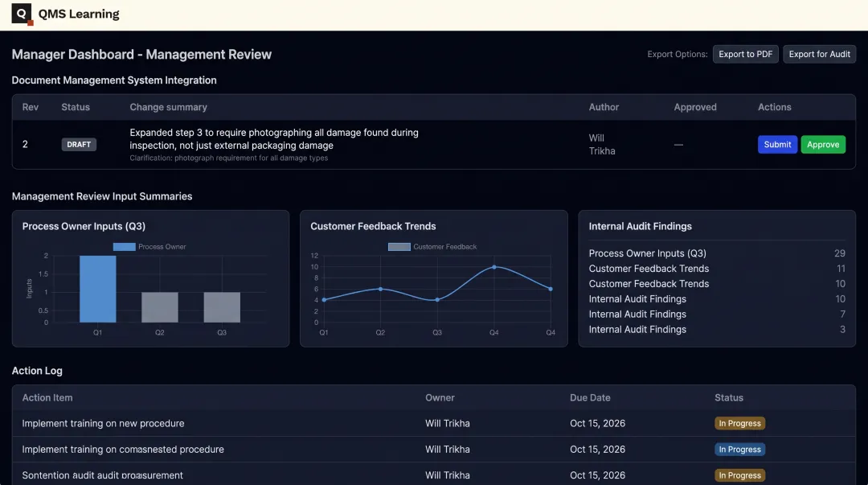Click the Process Owner Inputs (Q3) card title

(84, 226)
